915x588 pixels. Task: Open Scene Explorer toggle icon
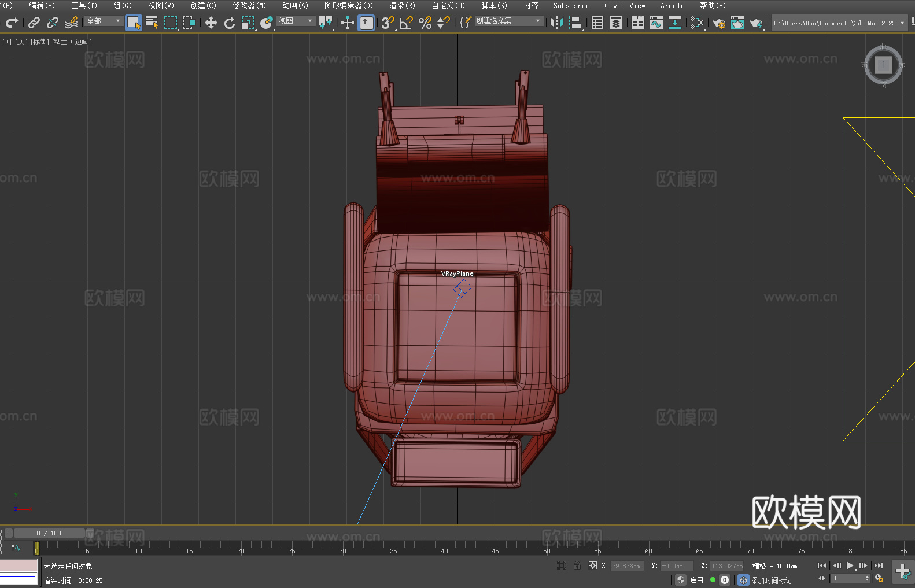click(x=597, y=23)
